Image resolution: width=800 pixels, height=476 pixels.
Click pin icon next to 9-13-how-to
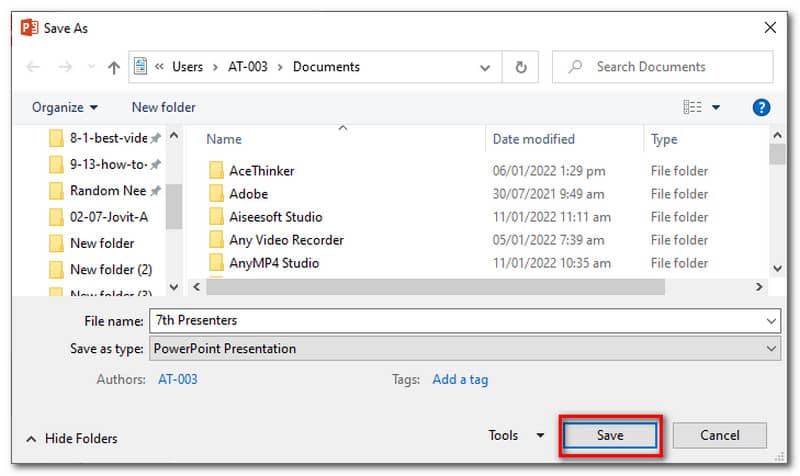pyautogui.click(x=156, y=164)
